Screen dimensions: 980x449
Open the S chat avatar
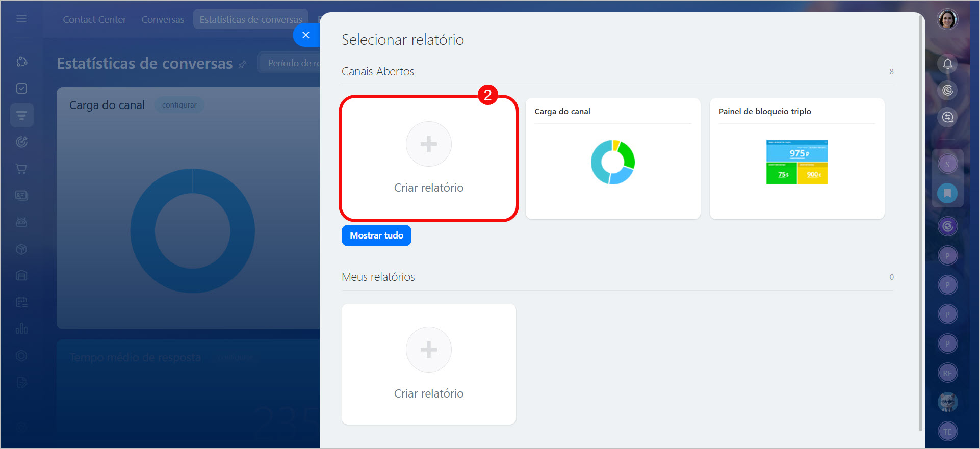click(x=947, y=164)
